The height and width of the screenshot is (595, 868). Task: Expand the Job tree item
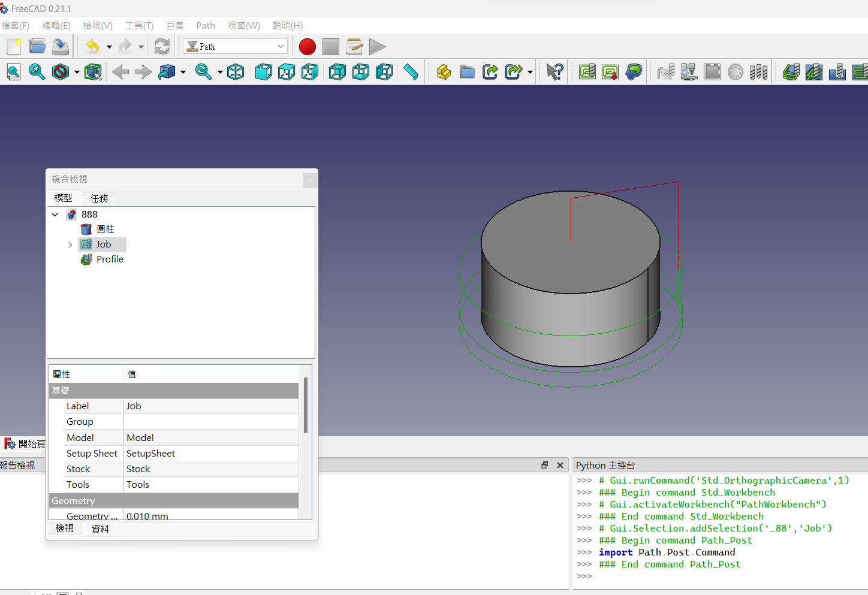[70, 244]
